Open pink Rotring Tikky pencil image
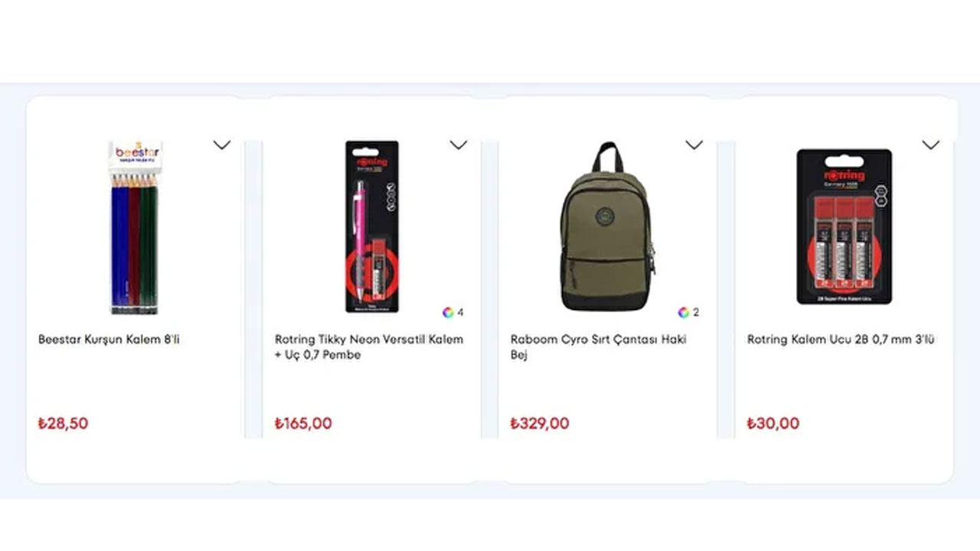The width and height of the screenshot is (980, 551). point(371,227)
